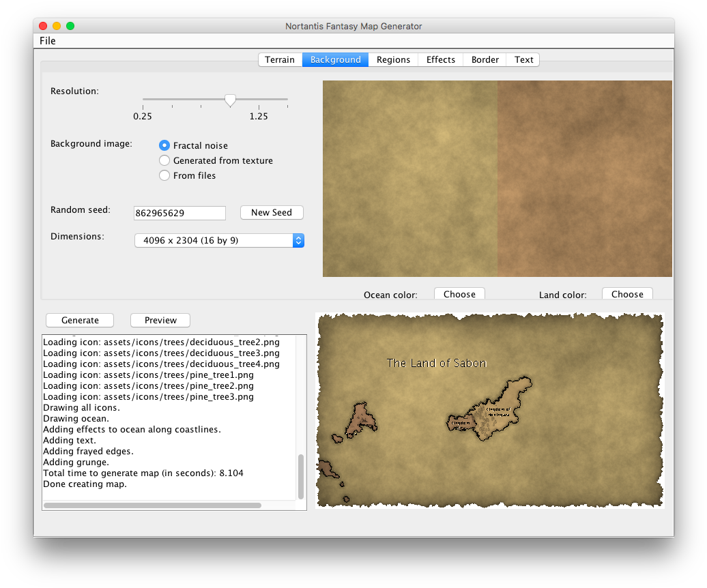Screen dimensions: 707x588
Task: Switch to the Terrain tab
Action: 280,59
